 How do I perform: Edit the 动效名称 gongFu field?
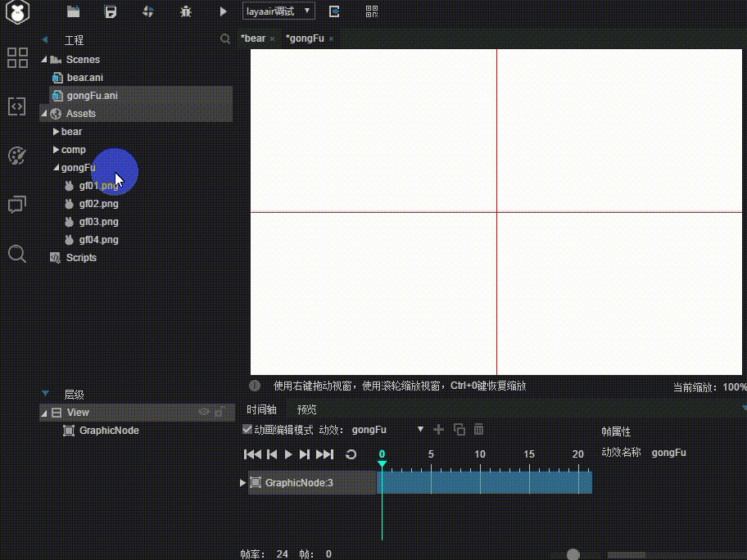click(669, 453)
